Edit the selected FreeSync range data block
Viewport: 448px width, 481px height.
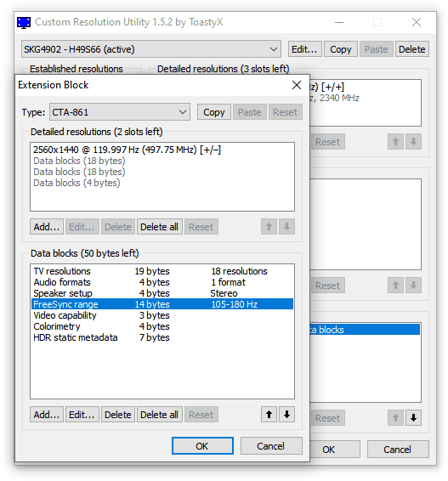click(x=82, y=415)
